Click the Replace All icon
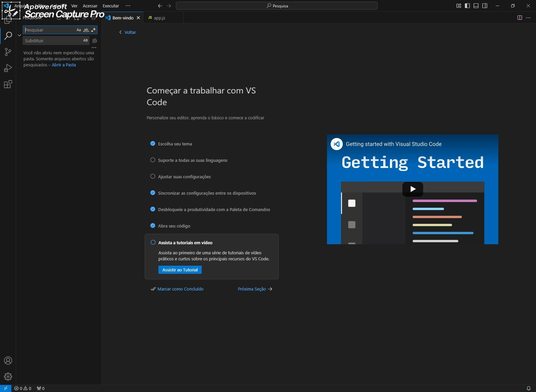The width and height of the screenshot is (536, 392). [95, 41]
